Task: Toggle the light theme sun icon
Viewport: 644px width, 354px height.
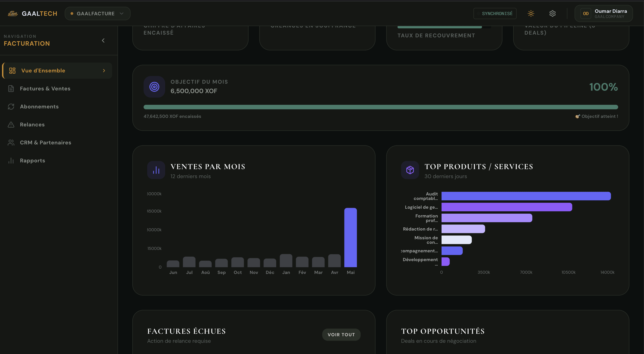Action: coord(531,13)
